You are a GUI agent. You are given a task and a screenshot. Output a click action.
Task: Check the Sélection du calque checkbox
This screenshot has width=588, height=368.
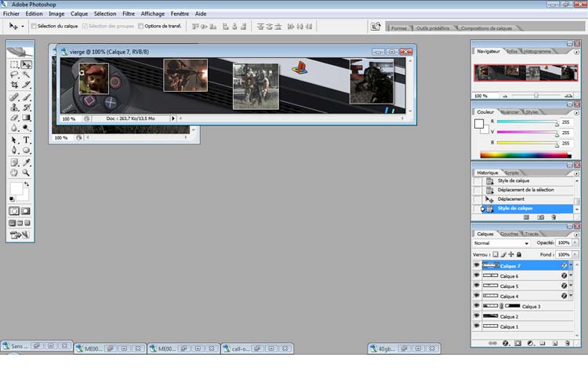click(x=34, y=26)
